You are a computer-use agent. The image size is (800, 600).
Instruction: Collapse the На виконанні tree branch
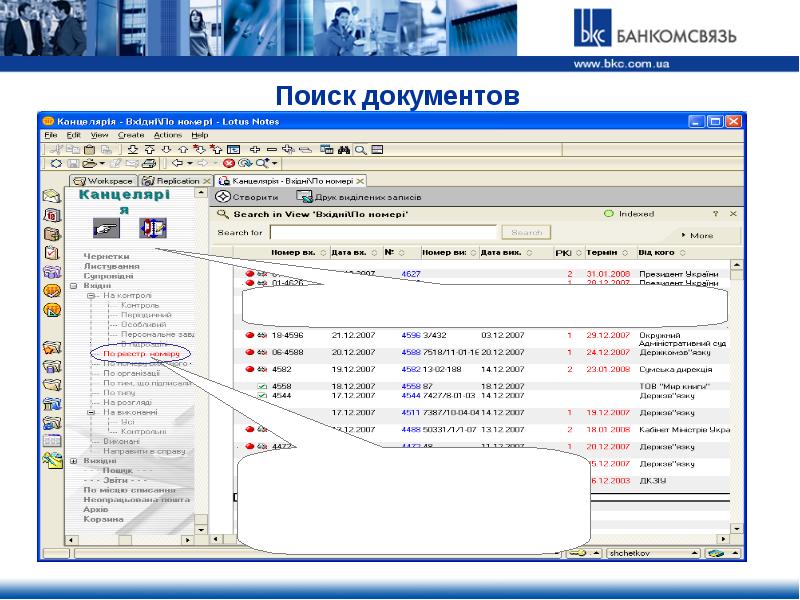(90, 412)
